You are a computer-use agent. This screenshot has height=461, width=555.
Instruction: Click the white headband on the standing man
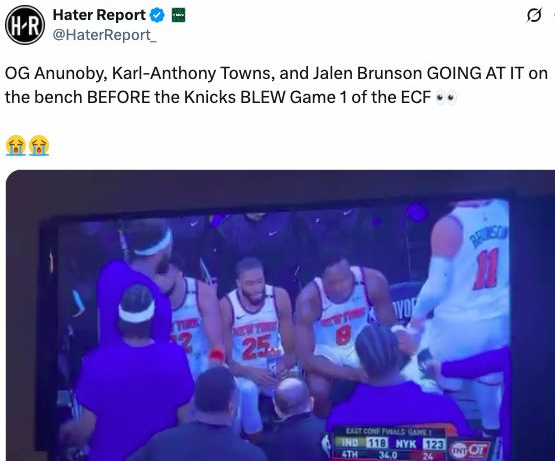coord(153,244)
